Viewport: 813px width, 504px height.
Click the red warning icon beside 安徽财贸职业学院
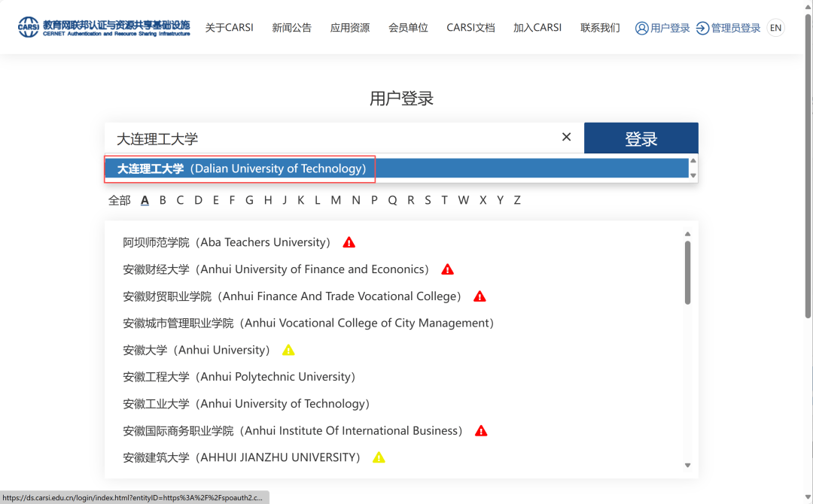click(x=480, y=296)
